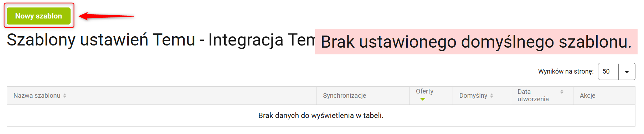Click the empty table row area
Image resolution: width=644 pixels, height=134 pixels.
tap(321, 116)
